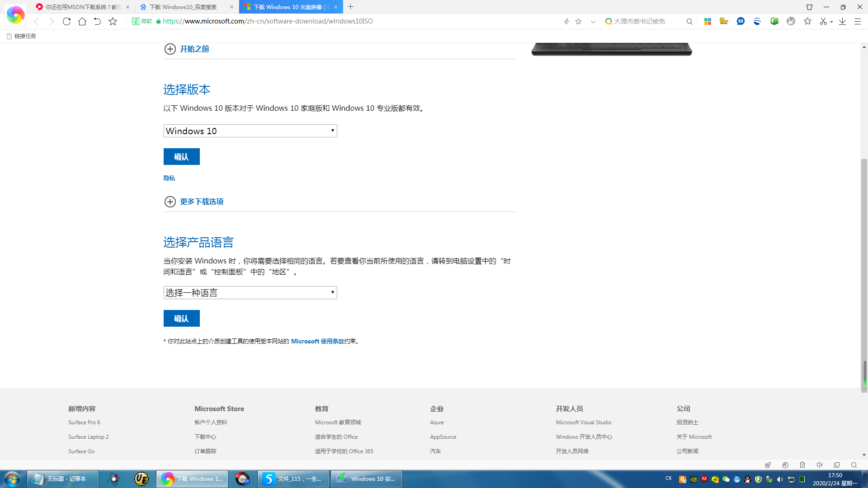Expand the 开始之前 section
The height and width of the screenshot is (488, 868).
pyautogui.click(x=186, y=49)
